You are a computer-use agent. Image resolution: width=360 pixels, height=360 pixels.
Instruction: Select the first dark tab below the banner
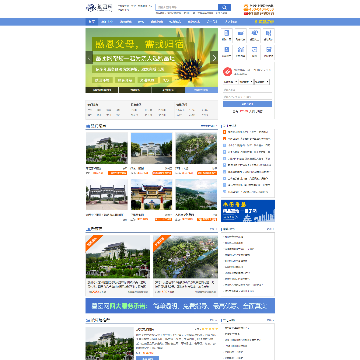click(102, 90)
